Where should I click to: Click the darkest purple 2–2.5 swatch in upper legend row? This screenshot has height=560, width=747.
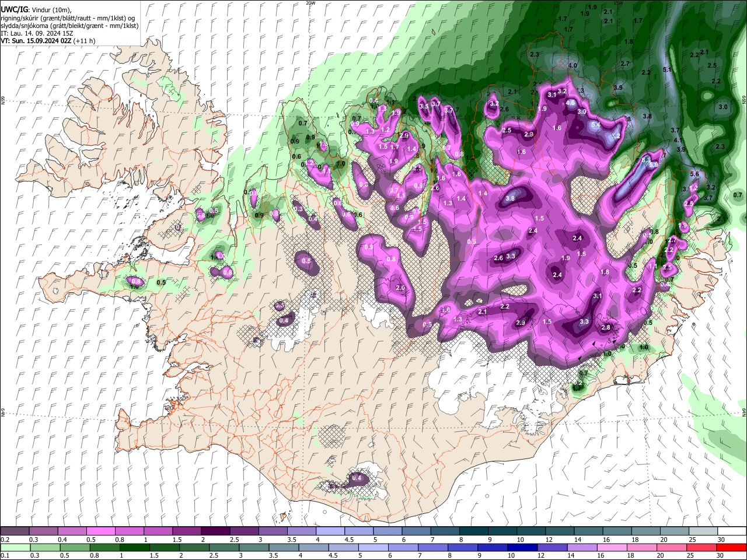tap(215, 531)
